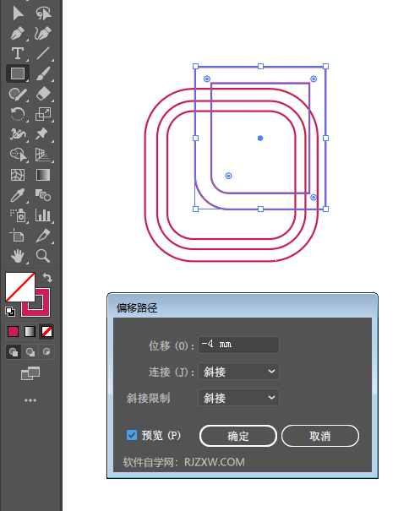Uncheck the 预览 (P) preview checkbox
420x511 pixels.
132,435
